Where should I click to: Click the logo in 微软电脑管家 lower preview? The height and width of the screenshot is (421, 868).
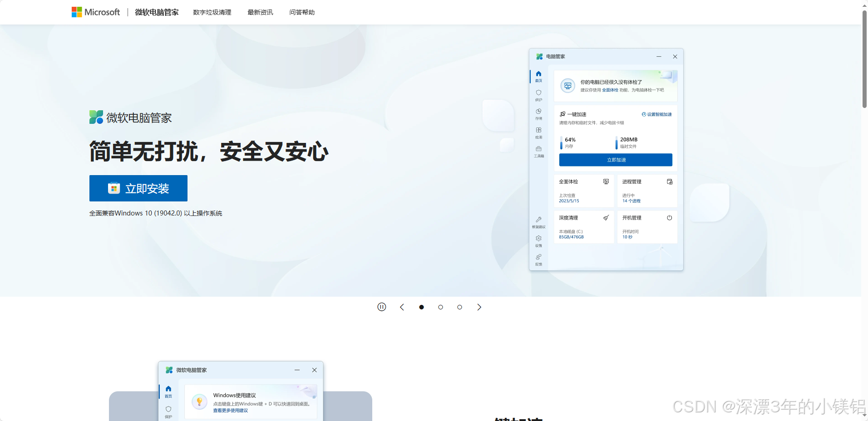point(169,370)
